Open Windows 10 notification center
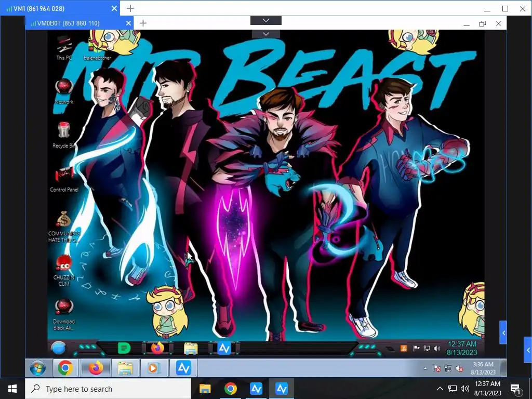The height and width of the screenshot is (399, 532). (x=516, y=390)
